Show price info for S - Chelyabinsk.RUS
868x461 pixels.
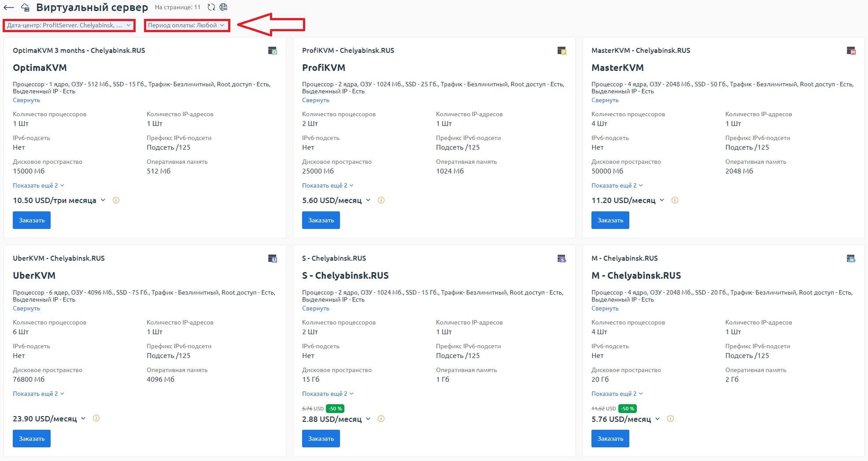pyautogui.click(x=381, y=419)
